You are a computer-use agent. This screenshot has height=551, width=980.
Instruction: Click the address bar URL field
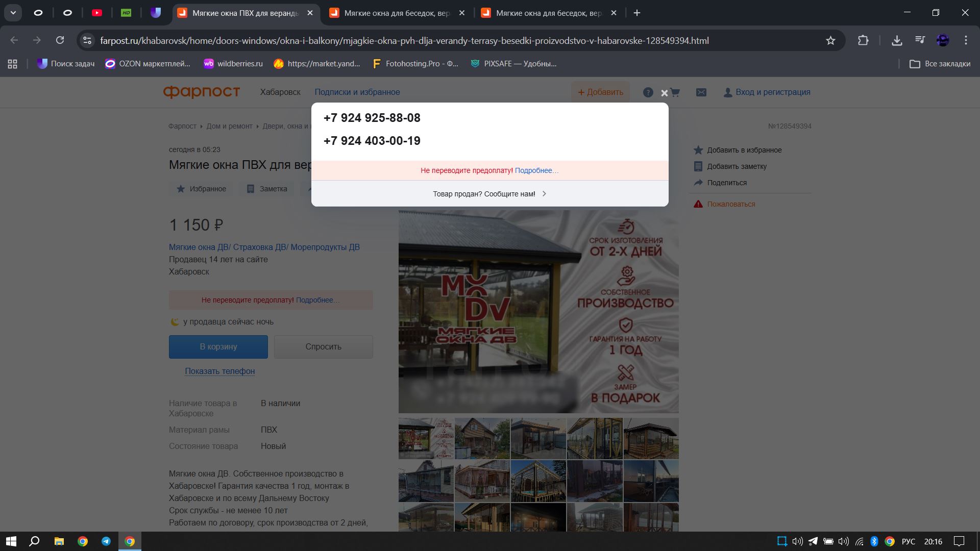coord(403,40)
